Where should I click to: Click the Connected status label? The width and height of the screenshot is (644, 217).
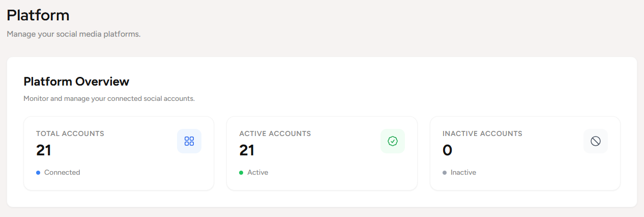[x=62, y=173]
